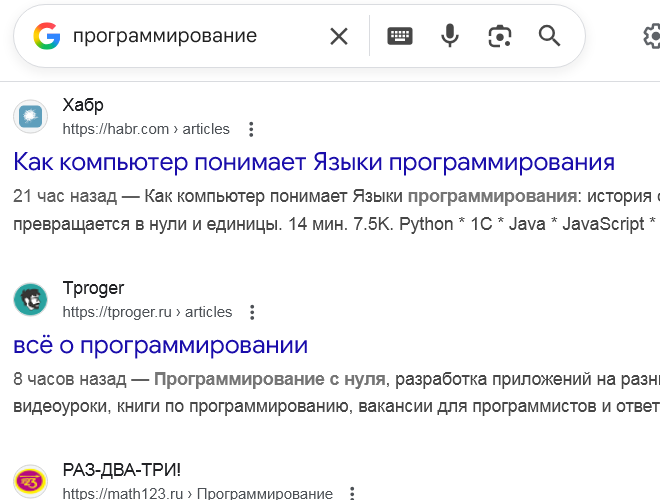Click the РАЗ-ДВА-ТРИ! site favicon
Image resolution: width=660 pixels, height=500 pixels.
coord(30,481)
